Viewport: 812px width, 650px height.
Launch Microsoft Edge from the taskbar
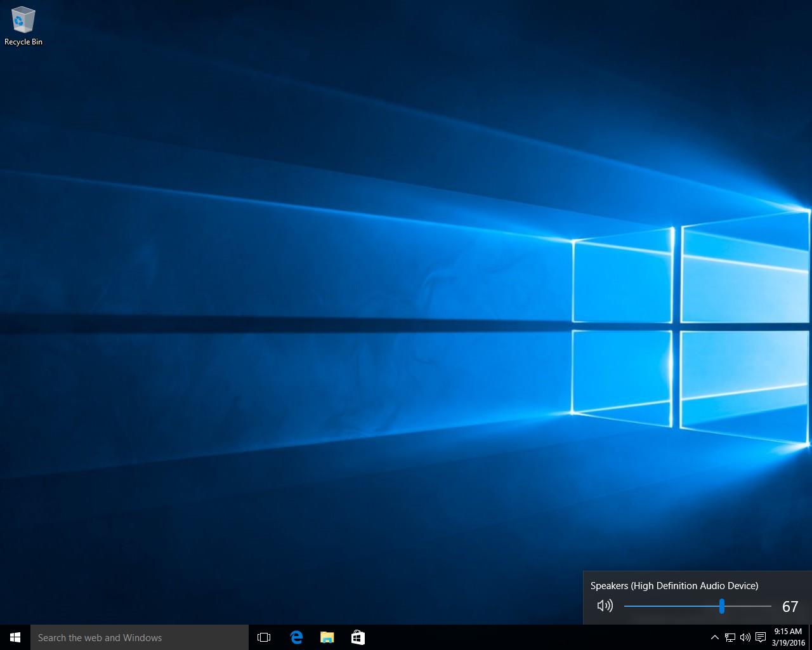pyautogui.click(x=296, y=637)
